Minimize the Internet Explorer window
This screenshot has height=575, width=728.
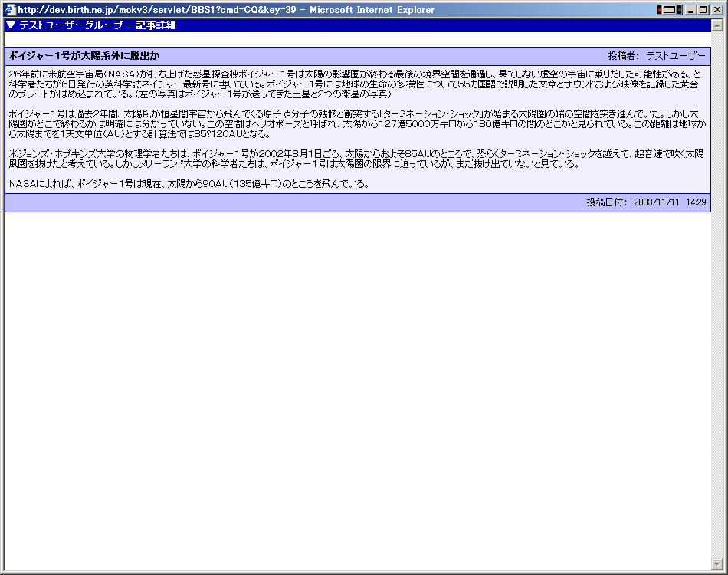coord(690,10)
